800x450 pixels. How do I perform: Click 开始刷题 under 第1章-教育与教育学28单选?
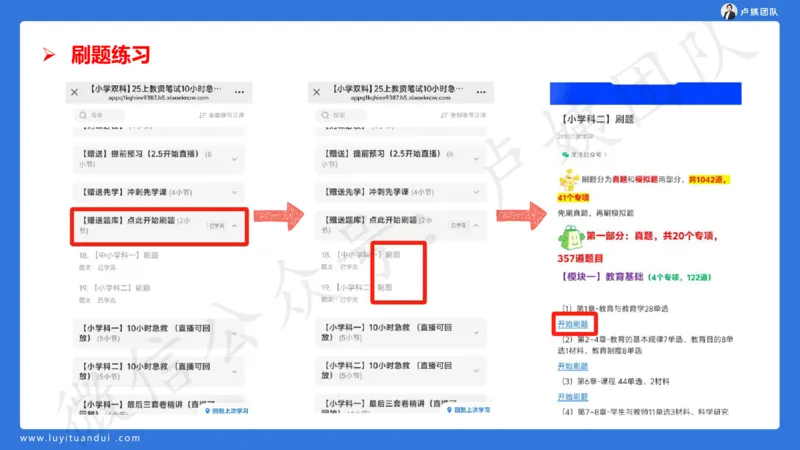coord(573,324)
